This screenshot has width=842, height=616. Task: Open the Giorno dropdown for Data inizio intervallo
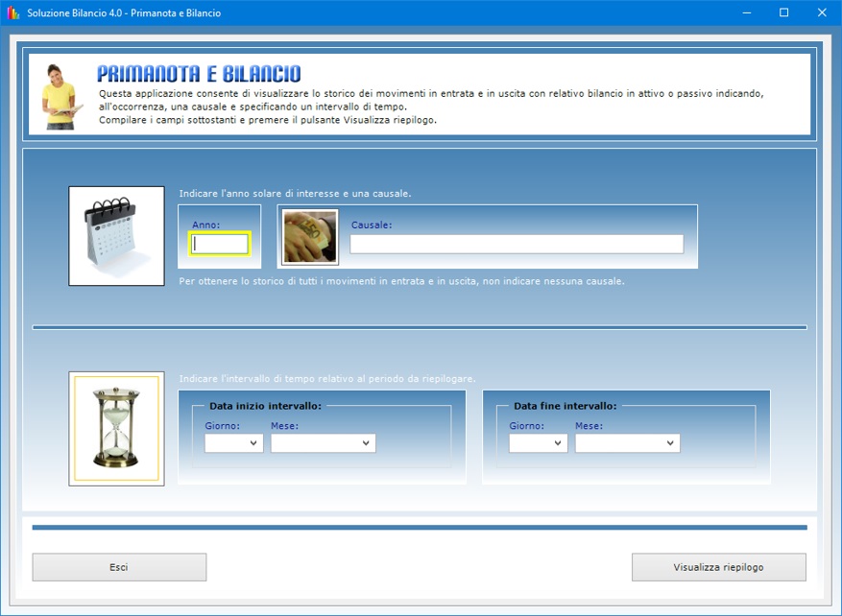[x=233, y=443]
